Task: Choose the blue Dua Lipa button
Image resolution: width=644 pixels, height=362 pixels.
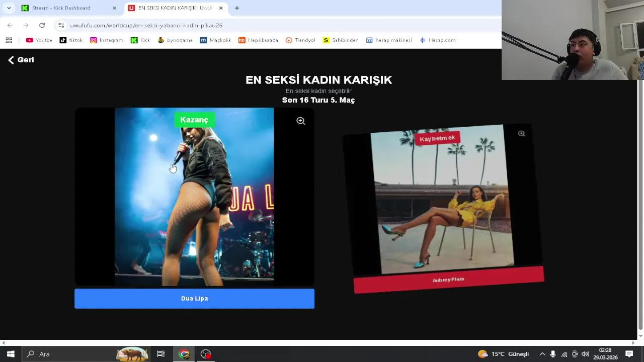Action: click(x=194, y=299)
